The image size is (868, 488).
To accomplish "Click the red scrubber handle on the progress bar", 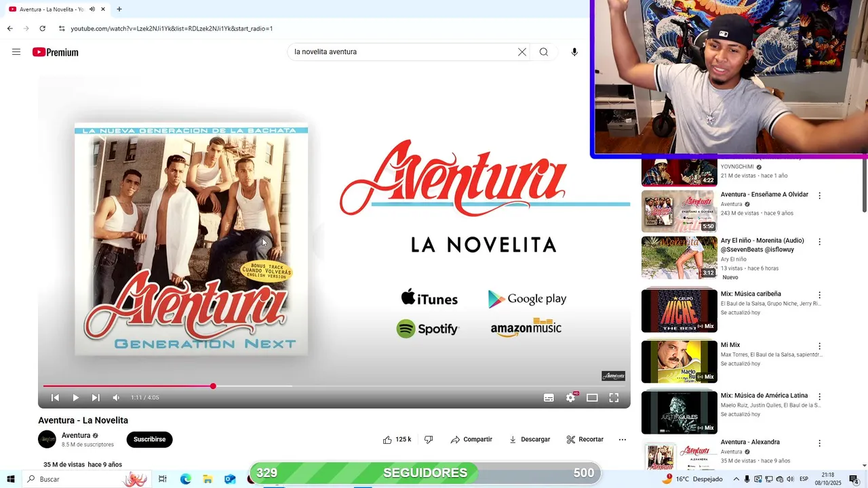I will 213,386.
